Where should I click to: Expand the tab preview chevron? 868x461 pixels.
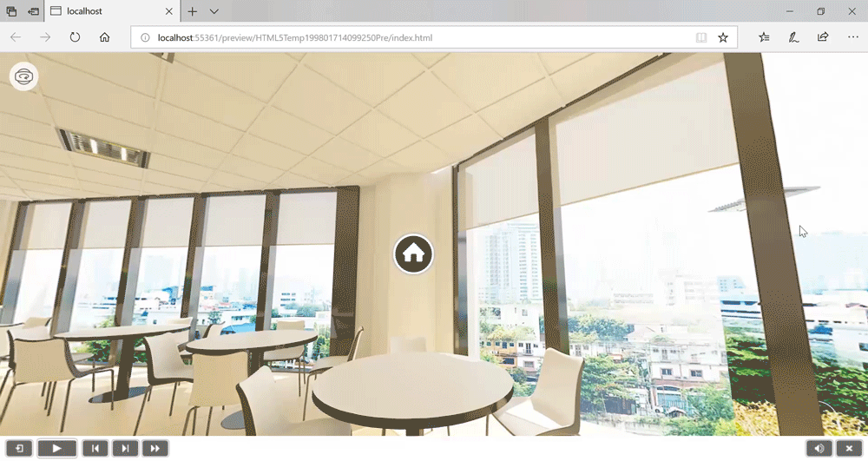pyautogui.click(x=214, y=11)
